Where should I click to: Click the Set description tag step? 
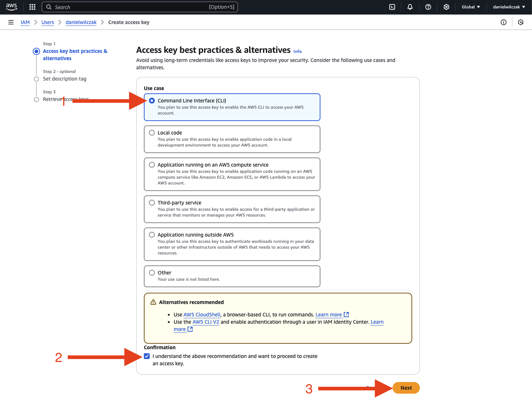click(64, 79)
